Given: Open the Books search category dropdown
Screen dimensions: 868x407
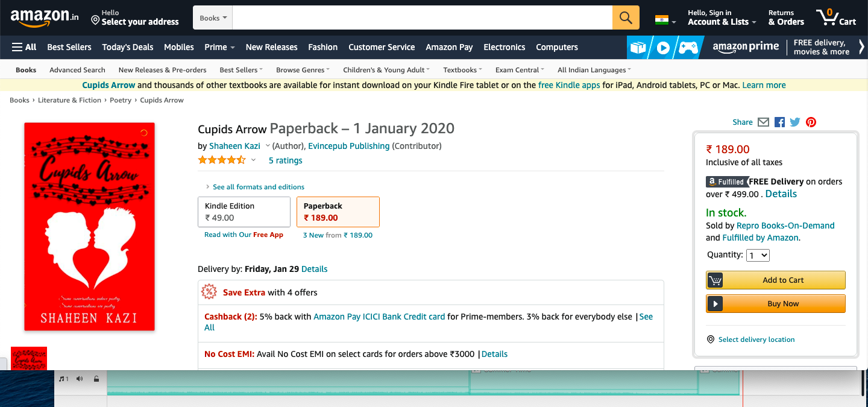Looking at the screenshot, I should pos(213,17).
